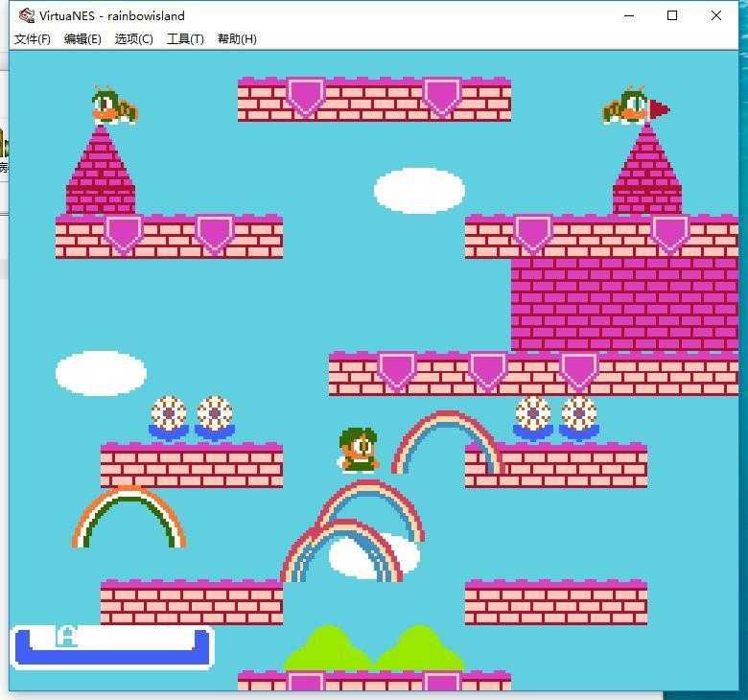Open the 编辑(E) menu
This screenshot has height=700, width=748.
(82, 38)
